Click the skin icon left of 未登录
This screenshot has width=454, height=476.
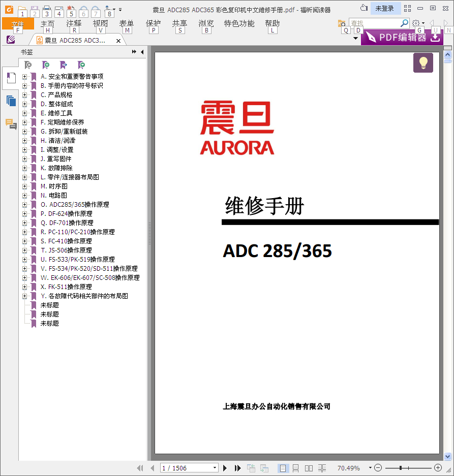(x=364, y=8)
